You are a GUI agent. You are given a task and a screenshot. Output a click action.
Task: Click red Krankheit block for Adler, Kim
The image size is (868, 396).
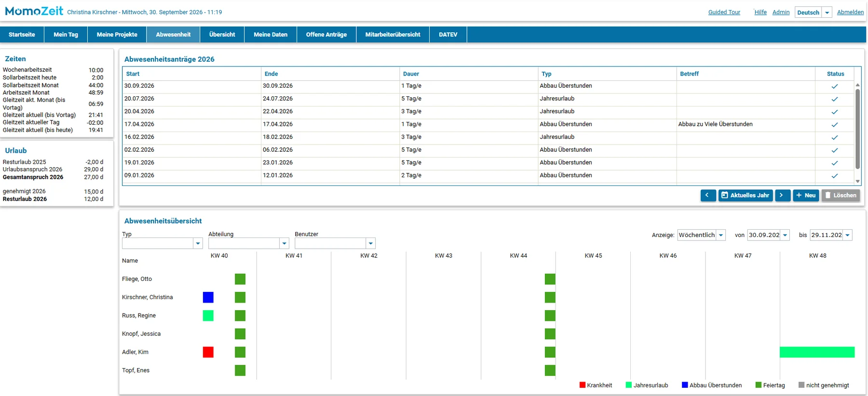208,352
